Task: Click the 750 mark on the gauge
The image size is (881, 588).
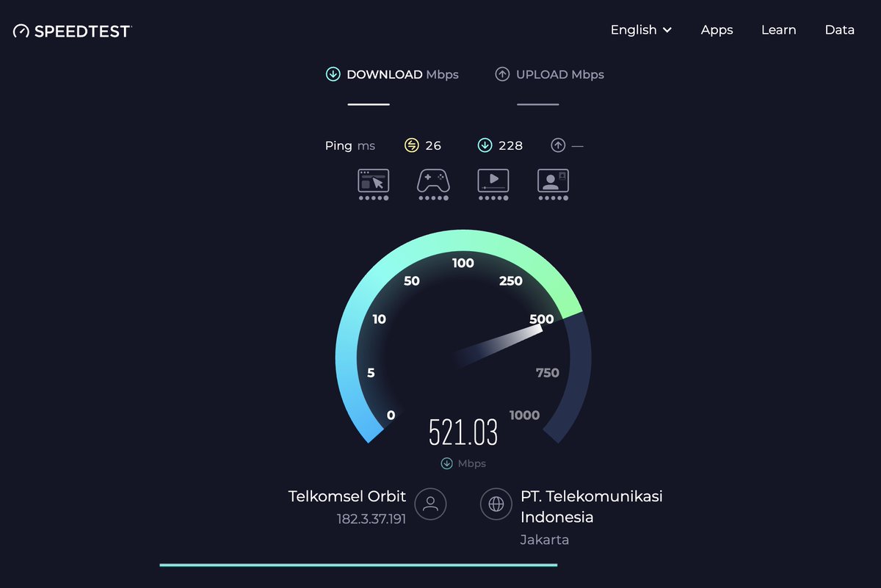Action: [548, 373]
